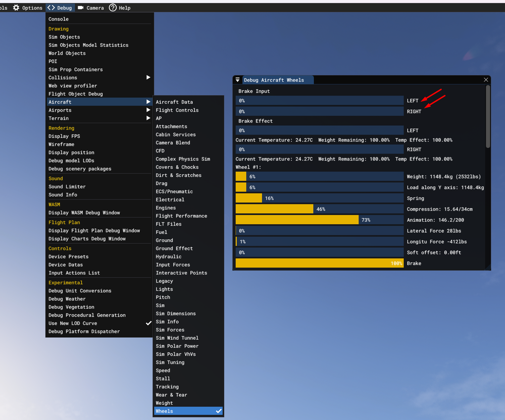Open the Sim Wind Tunnel debug view
The width and height of the screenshot is (505, 420).
click(177, 338)
